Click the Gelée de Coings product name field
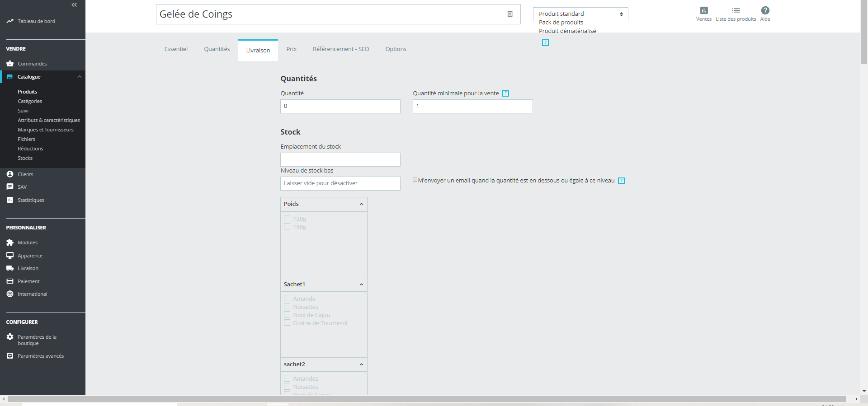Screen dimensions: 868x406 [x=338, y=14]
